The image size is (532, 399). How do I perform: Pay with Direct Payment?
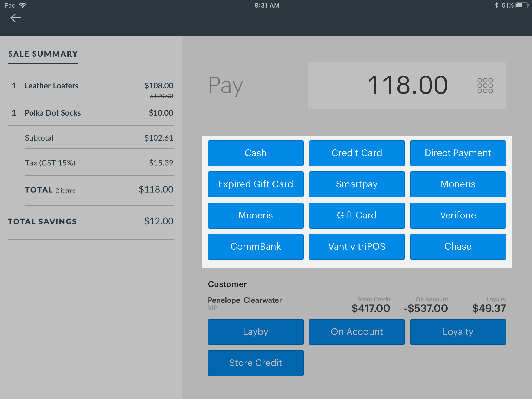click(x=458, y=153)
